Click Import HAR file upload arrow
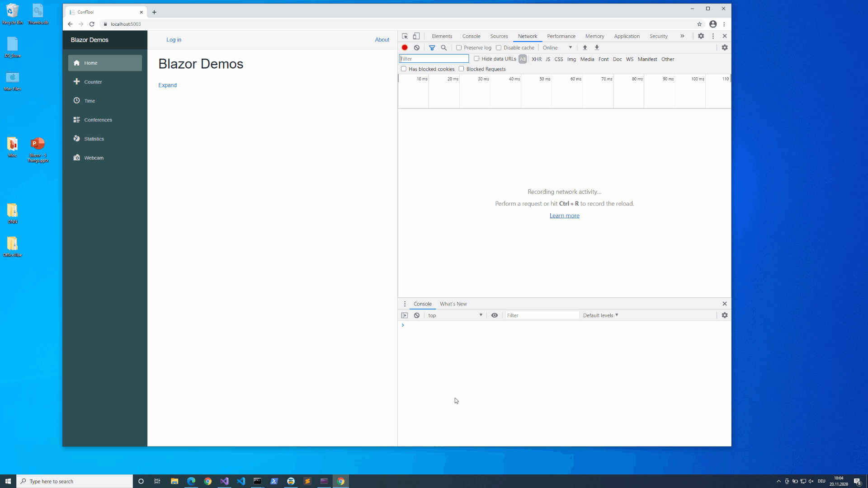Image resolution: width=868 pixels, height=488 pixels. [x=585, y=47]
